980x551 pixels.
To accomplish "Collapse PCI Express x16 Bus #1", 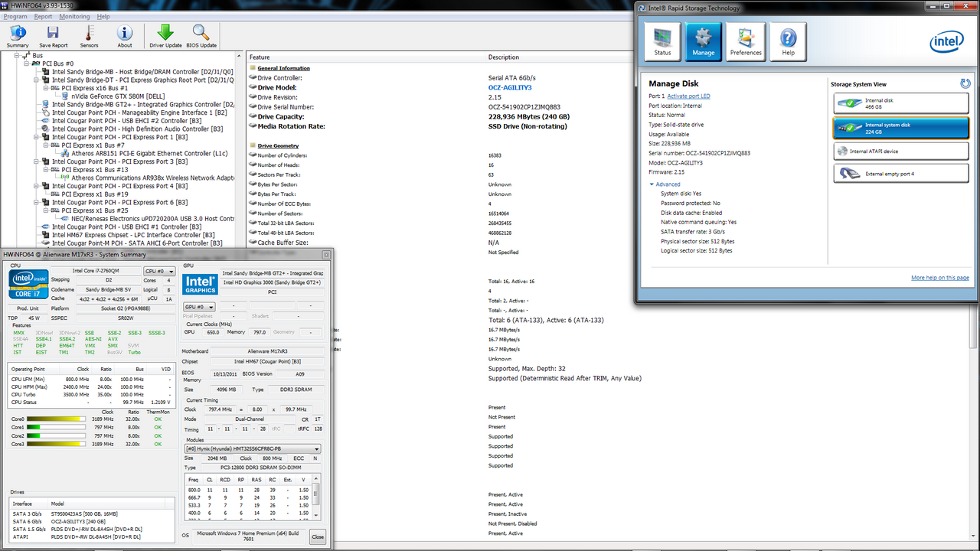I will [x=46, y=88].
